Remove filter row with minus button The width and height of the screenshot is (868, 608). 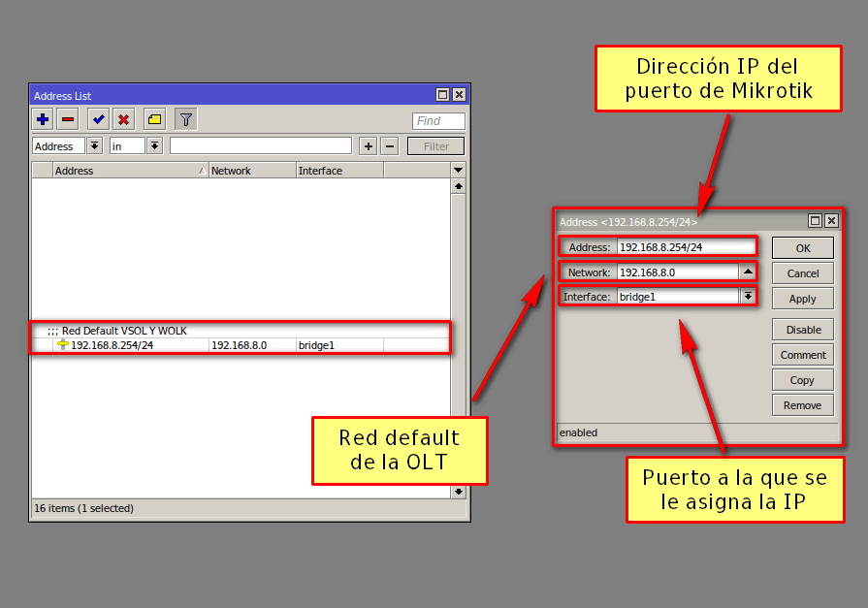389,146
